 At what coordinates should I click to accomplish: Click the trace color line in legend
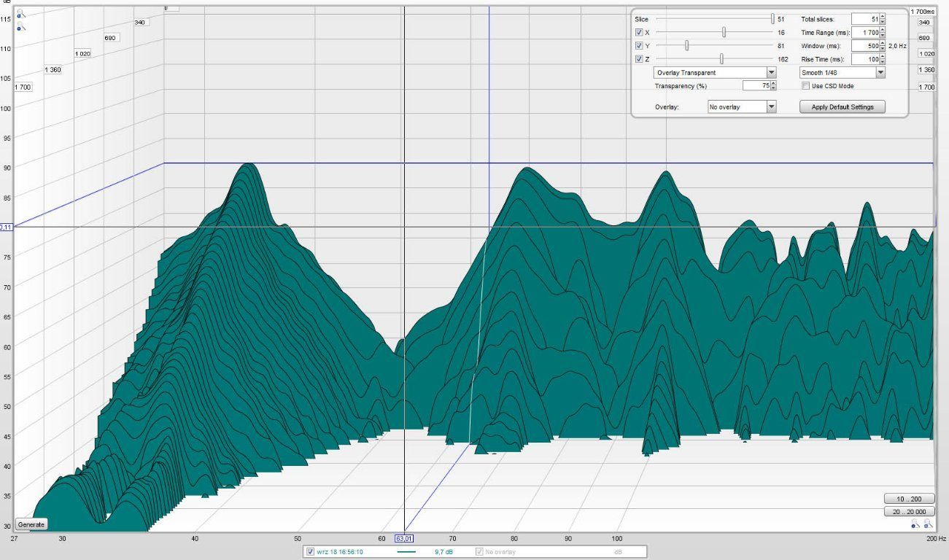[407, 552]
